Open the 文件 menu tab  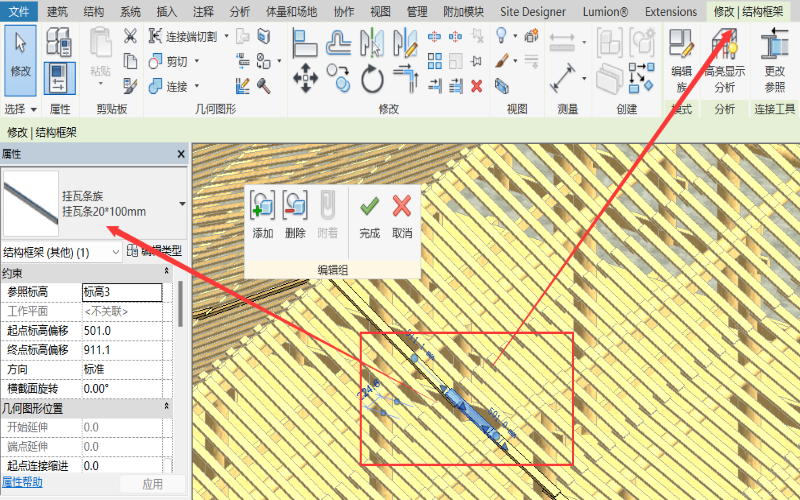(x=19, y=11)
